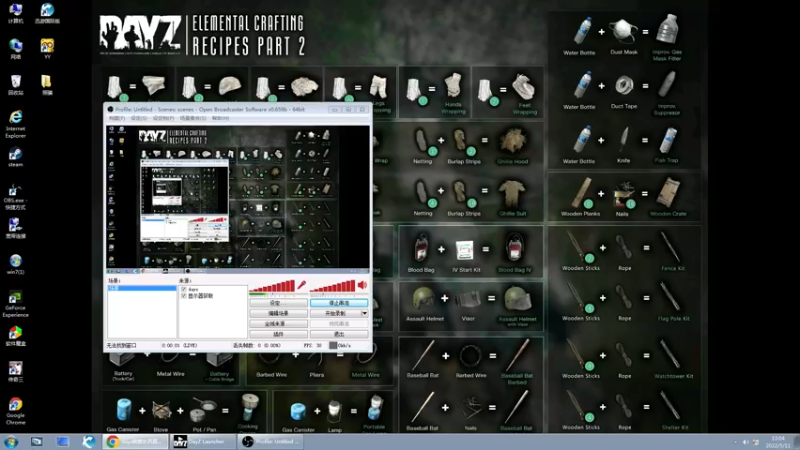Click the 停止串流 stop streaming button
Screen dimensions: 800x450
click(339, 303)
